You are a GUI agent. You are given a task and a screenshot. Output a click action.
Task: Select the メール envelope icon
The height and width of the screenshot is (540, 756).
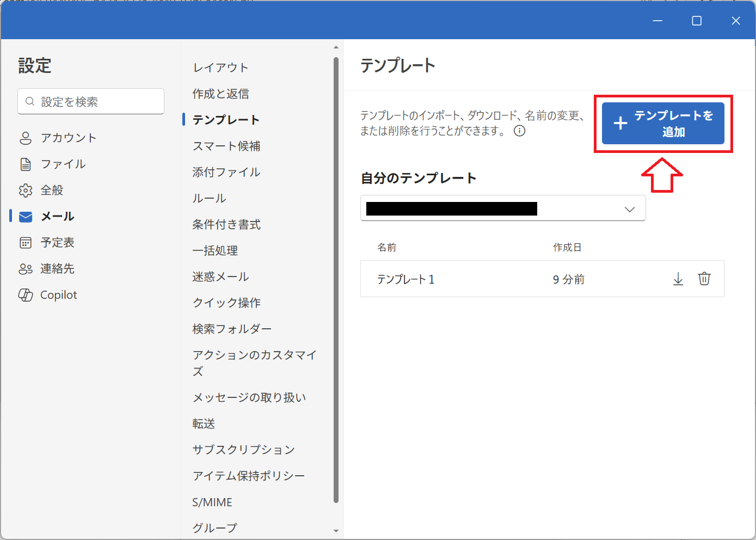tap(26, 216)
